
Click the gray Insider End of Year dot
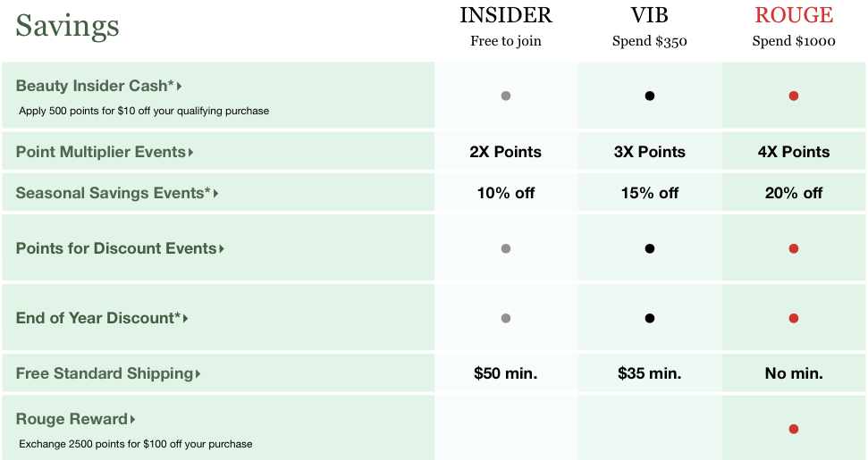pyautogui.click(x=506, y=318)
